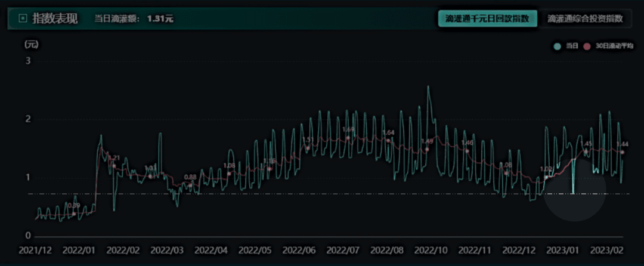Click the 0.88 rolling average marker
644x266 pixels.
coord(190,185)
